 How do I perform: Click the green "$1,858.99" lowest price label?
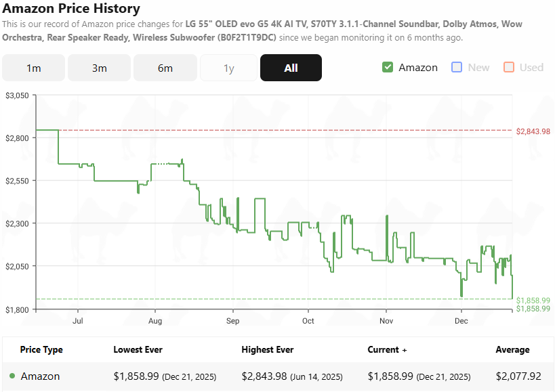(x=533, y=299)
